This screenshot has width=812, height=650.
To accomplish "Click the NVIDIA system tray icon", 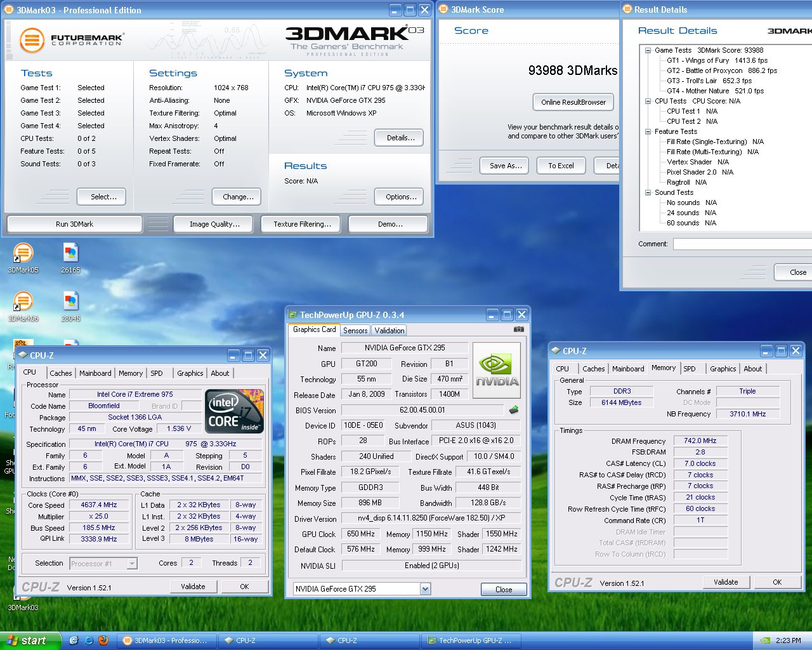I will pyautogui.click(x=766, y=640).
